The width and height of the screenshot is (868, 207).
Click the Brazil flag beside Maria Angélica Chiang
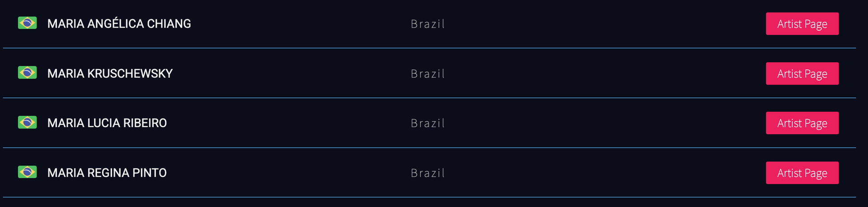(x=27, y=23)
